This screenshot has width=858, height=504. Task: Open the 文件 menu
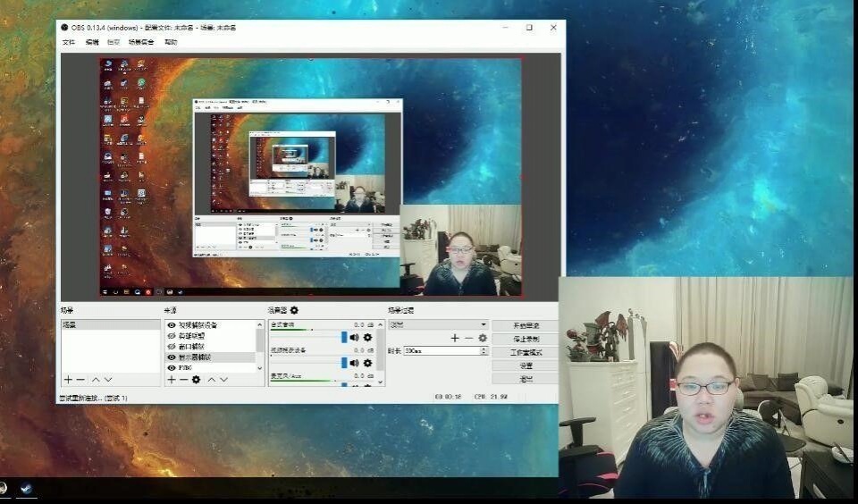click(x=68, y=42)
